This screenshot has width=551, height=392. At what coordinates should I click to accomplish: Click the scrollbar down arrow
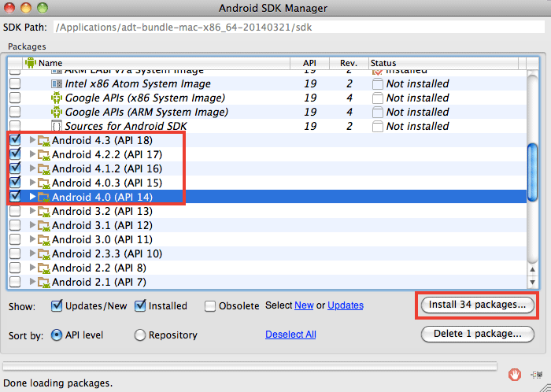click(533, 282)
